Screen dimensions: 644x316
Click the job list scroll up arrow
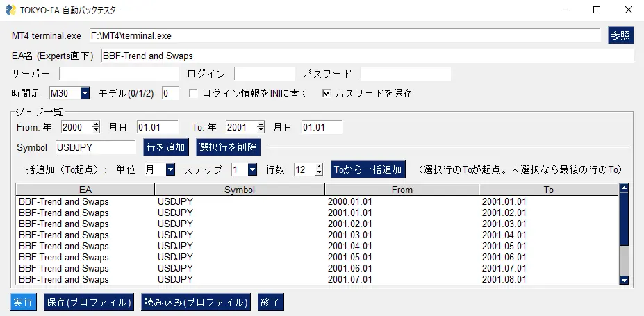(x=625, y=188)
